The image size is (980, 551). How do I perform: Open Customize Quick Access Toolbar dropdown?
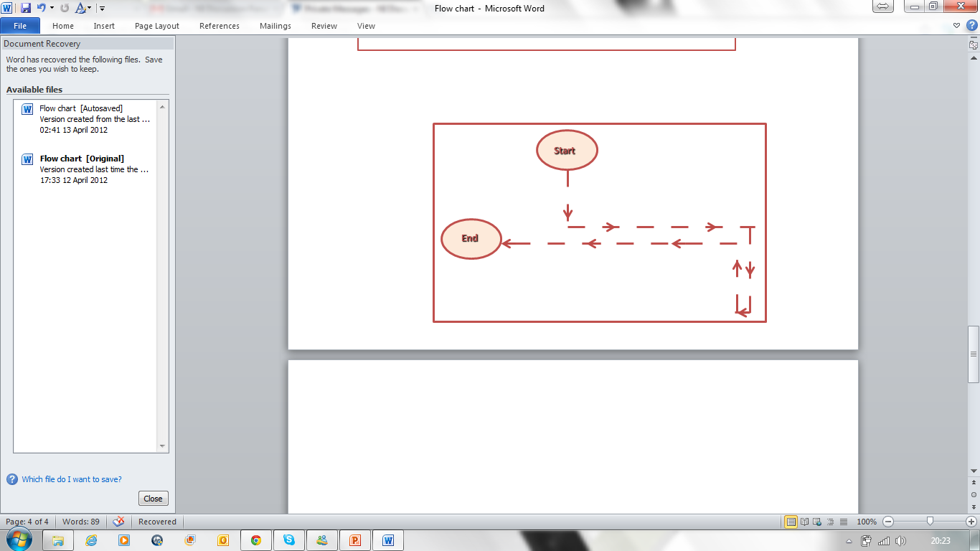(x=102, y=9)
